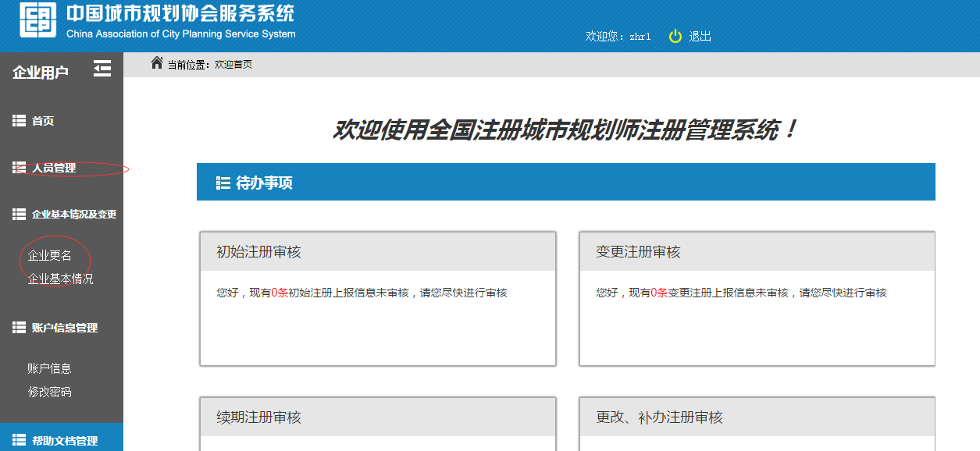Click the power icon beside 退出

click(675, 36)
